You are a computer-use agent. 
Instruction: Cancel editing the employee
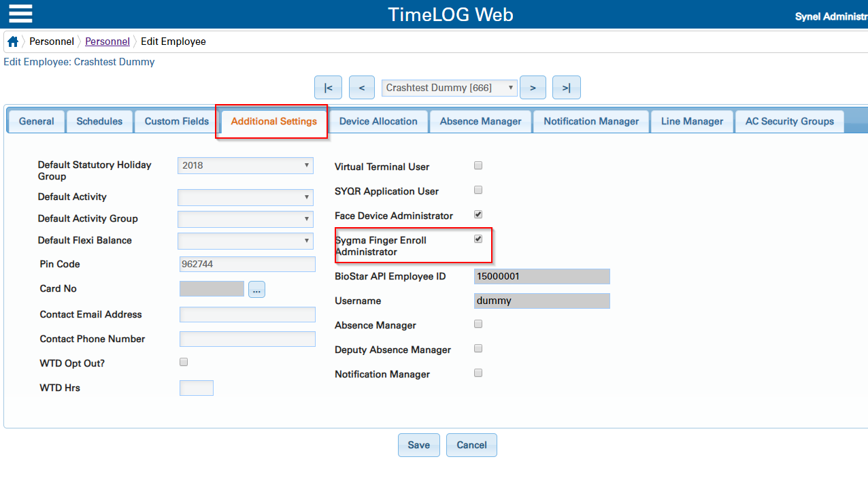(x=471, y=445)
